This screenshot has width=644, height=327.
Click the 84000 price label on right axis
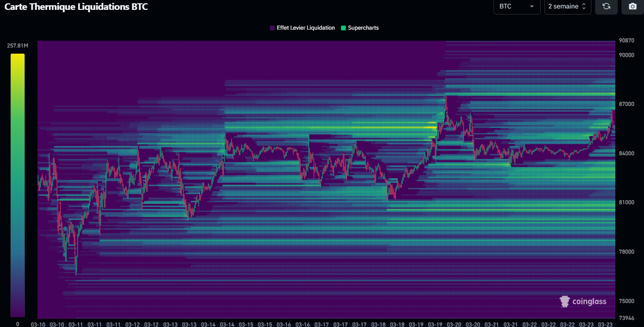point(626,153)
